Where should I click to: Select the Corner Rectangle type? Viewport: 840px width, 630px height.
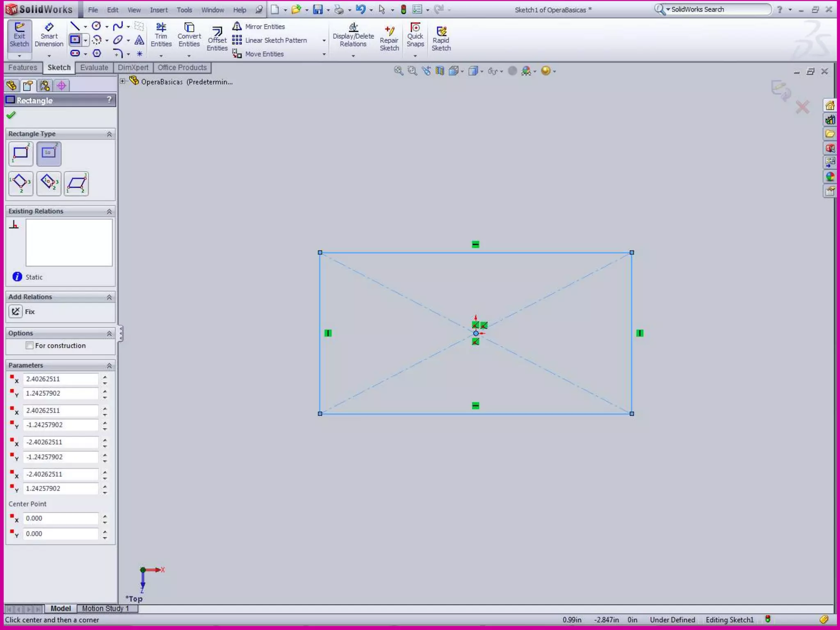pos(21,153)
